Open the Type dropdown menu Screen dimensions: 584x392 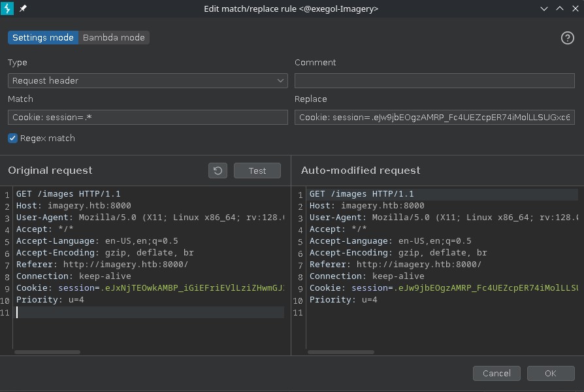[148, 80]
